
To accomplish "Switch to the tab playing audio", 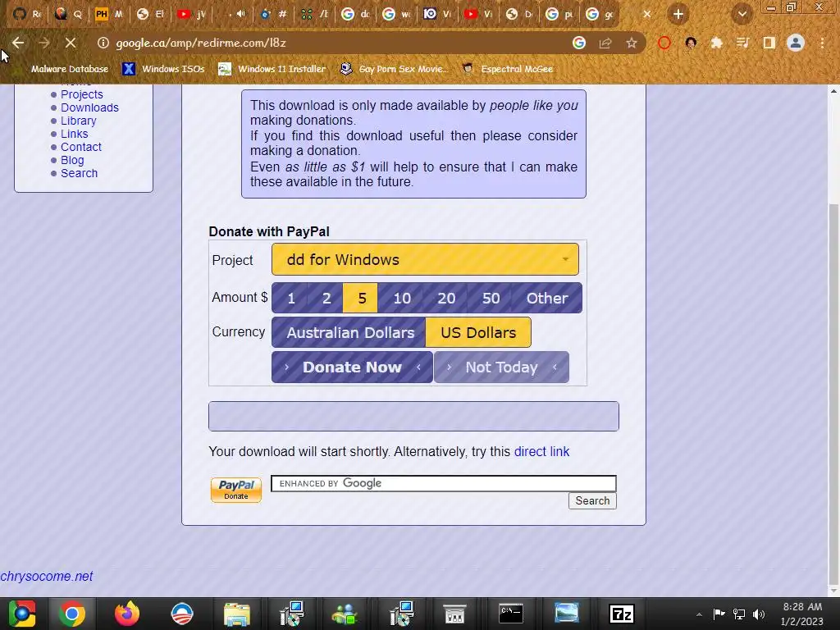I will (232, 14).
